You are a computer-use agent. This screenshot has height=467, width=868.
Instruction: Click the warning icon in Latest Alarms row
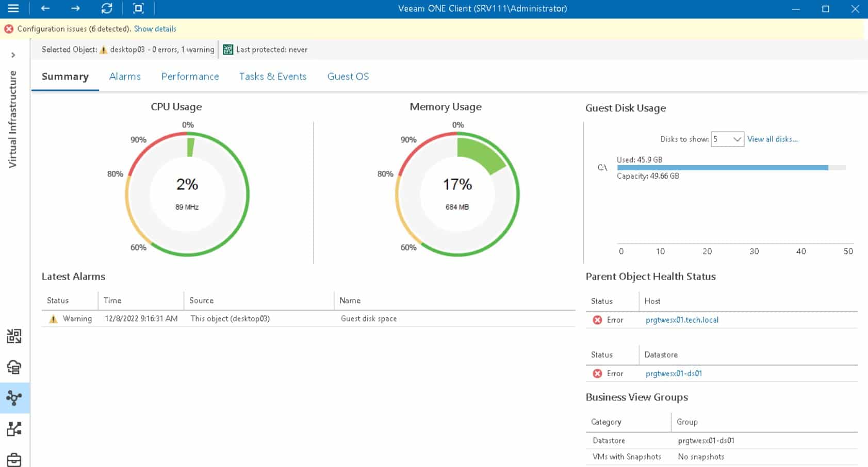coord(53,319)
